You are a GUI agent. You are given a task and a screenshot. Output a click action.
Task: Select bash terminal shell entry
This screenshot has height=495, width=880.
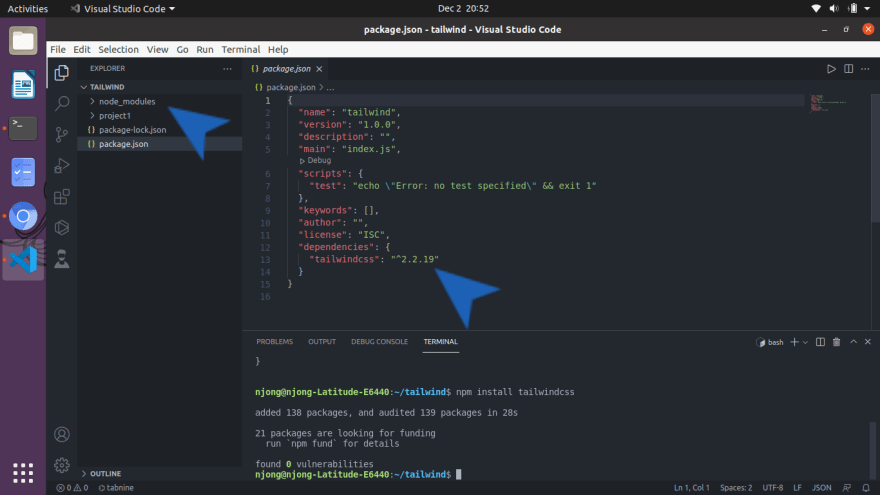770,342
